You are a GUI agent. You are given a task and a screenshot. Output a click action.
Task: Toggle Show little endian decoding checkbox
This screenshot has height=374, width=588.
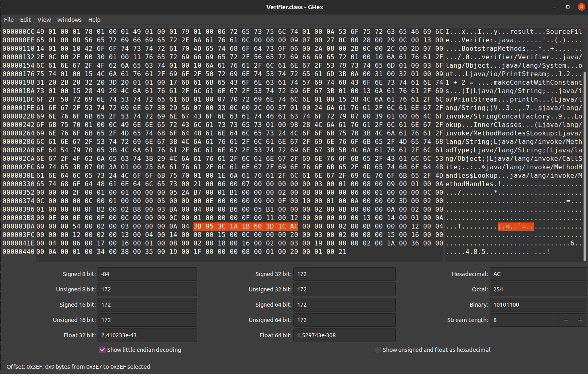[x=102, y=350]
